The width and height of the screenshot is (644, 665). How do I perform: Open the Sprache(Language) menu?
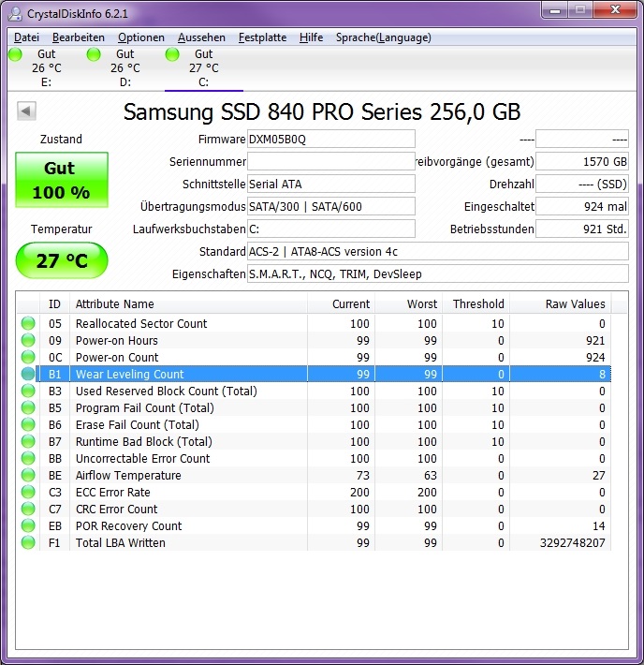coord(383,37)
